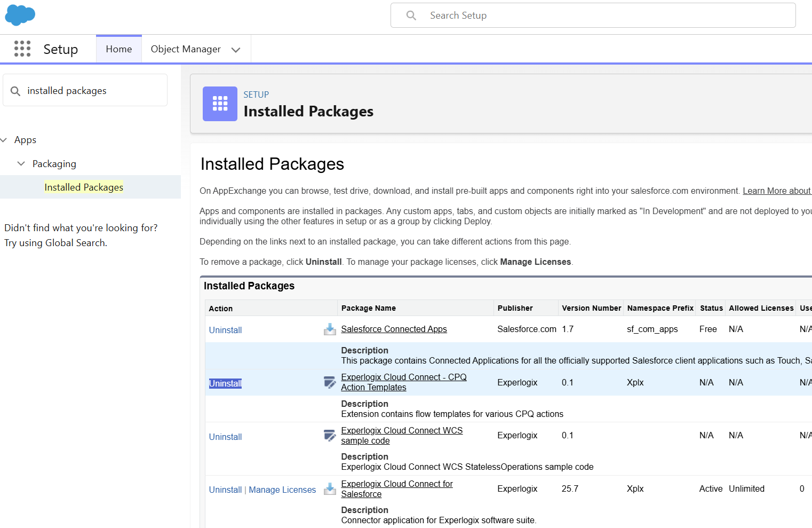
Task: Click the Cloud Connect for Salesforce package icon
Action: [x=330, y=488]
